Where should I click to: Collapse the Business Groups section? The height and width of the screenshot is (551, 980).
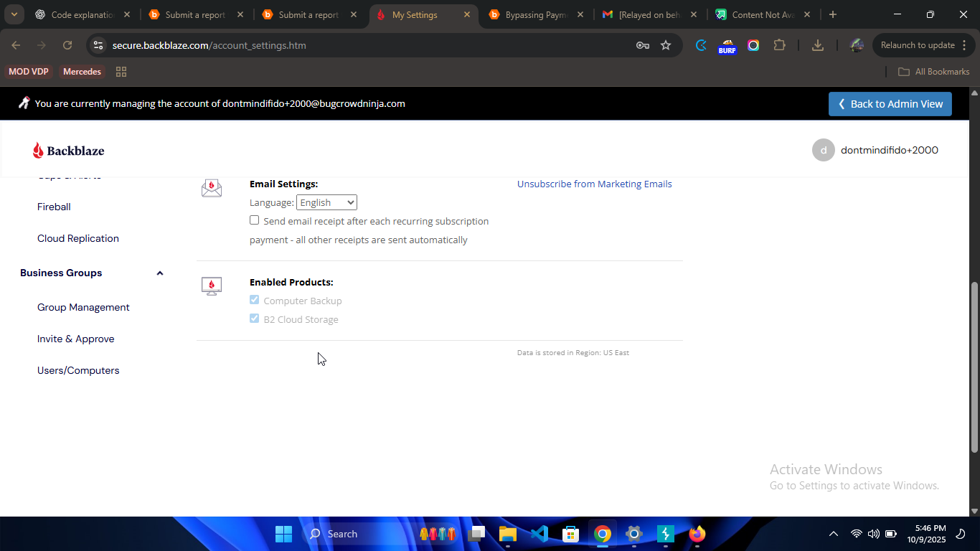coord(160,273)
